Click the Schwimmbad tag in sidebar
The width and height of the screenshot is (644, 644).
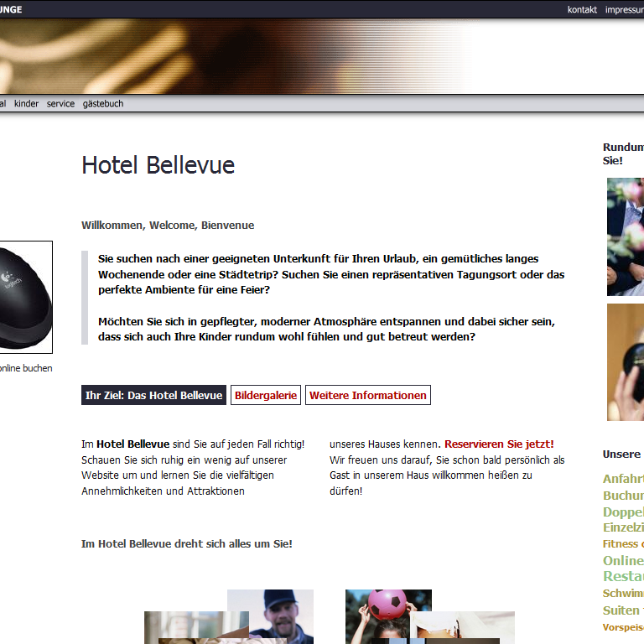coord(623,594)
